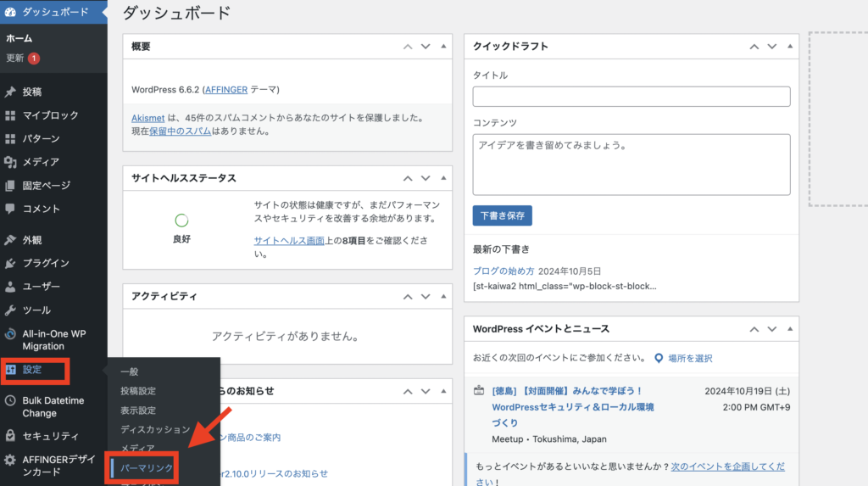Screen dimensions: 868x486
Task: Collapse the アクティビティ panel
Action: (x=443, y=297)
